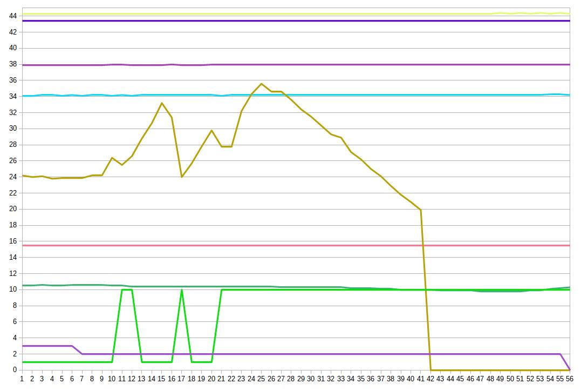
Task: Select the y-axis value 6
Action: pyautogui.click(x=15, y=321)
